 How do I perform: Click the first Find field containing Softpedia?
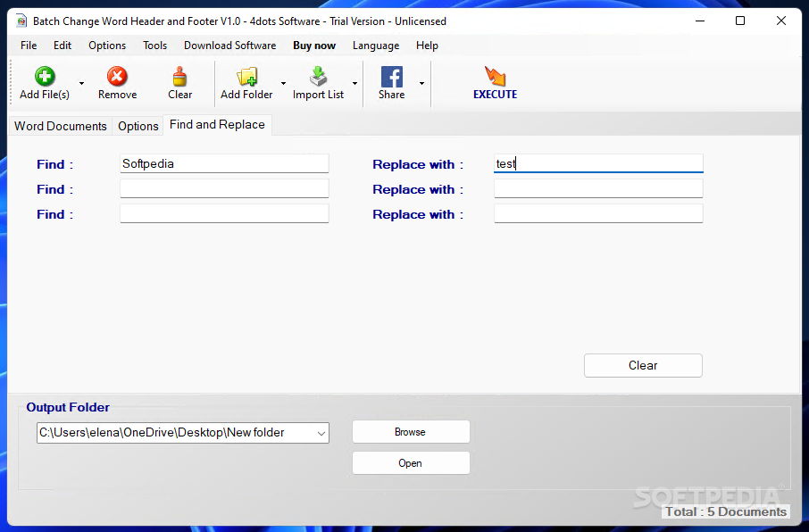(224, 163)
